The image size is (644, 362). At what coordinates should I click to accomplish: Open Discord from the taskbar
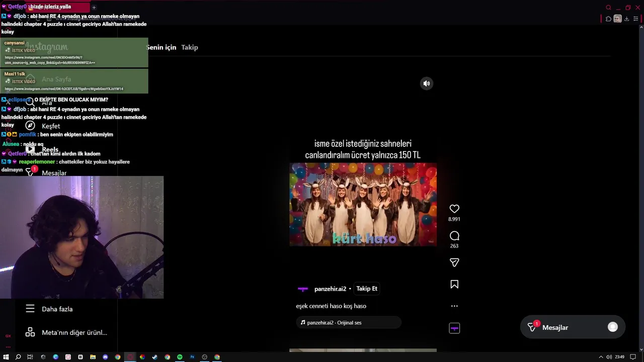105,357
